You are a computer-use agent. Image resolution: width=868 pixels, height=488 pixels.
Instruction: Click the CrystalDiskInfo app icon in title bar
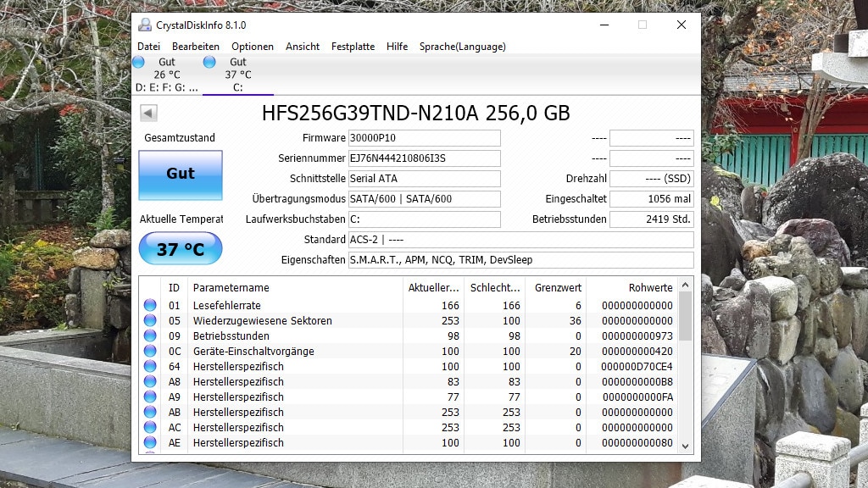tap(145, 25)
